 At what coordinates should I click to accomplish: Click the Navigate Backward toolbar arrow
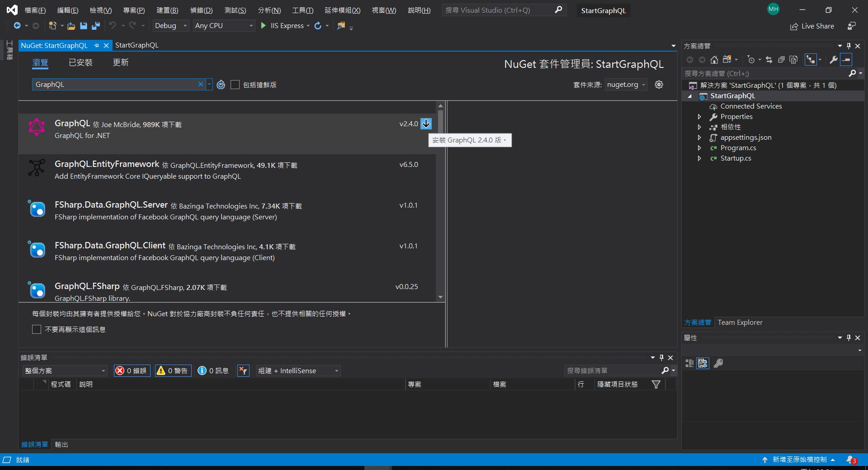tap(17, 26)
